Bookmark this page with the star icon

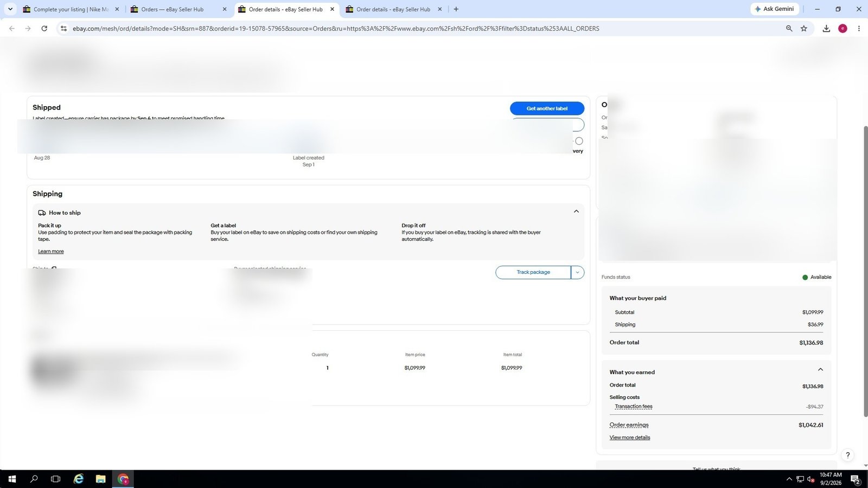click(804, 28)
